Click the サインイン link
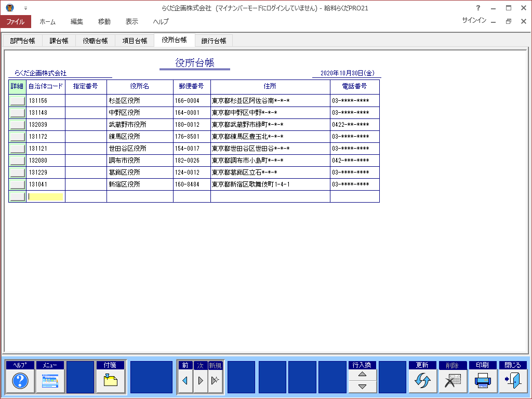 click(x=474, y=20)
